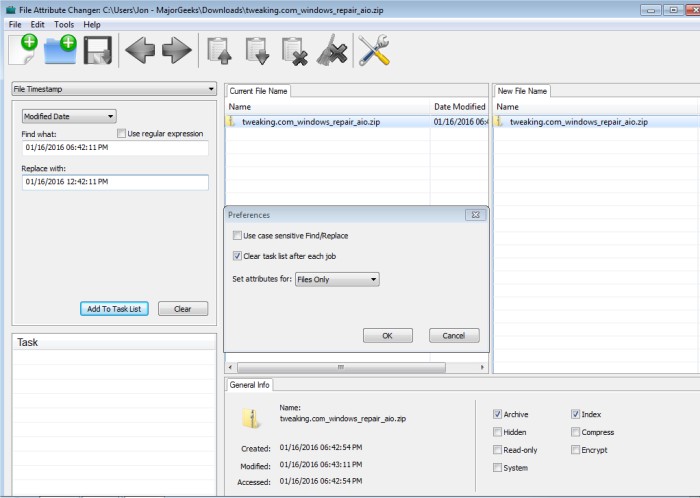Click zip icon in Current File Name list
Viewport: 700px width, 498px height.
pos(231,121)
